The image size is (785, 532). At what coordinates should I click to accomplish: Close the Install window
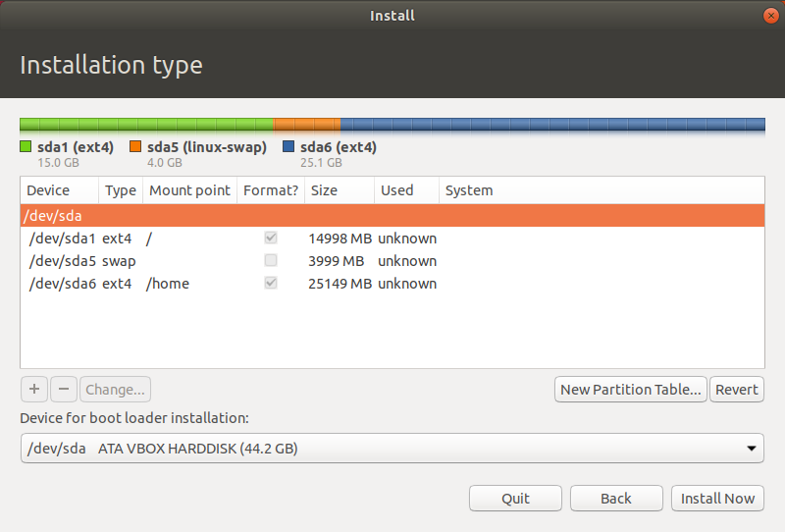[x=771, y=16]
